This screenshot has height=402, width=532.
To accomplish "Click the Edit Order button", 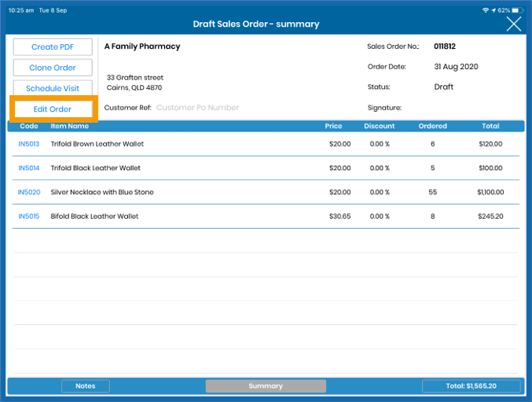I will 53,109.
